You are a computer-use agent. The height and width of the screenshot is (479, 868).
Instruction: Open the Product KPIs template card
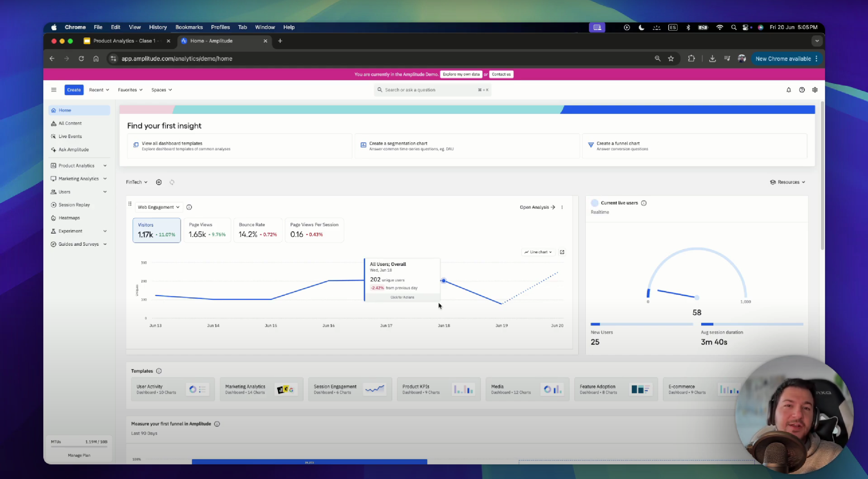439,389
